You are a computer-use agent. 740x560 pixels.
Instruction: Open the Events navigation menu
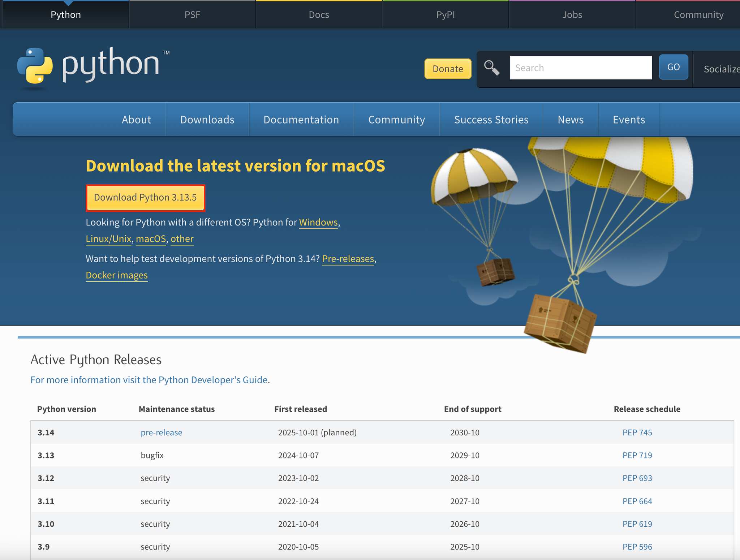[629, 120]
